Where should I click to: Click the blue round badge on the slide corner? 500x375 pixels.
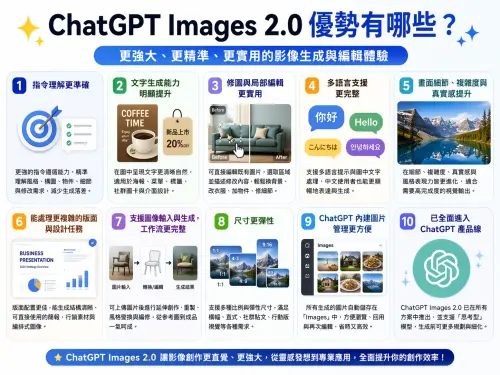[93, 243]
